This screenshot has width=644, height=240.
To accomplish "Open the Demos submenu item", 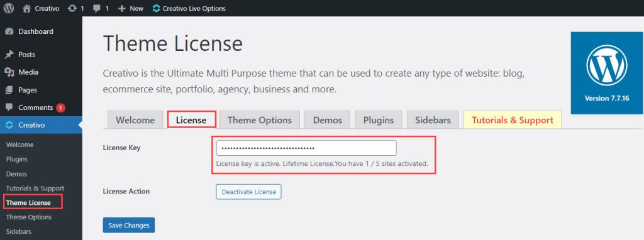I will [16, 174].
